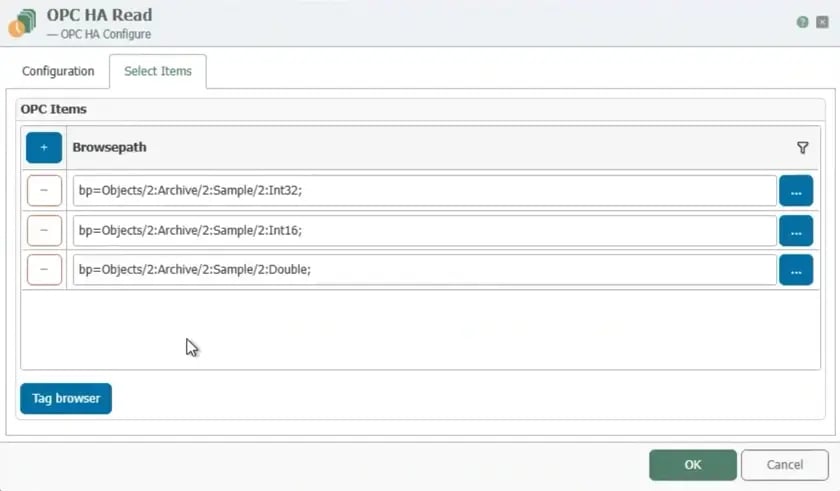
Task: Remove the Int32 browsepath row with minus
Action: (43, 191)
